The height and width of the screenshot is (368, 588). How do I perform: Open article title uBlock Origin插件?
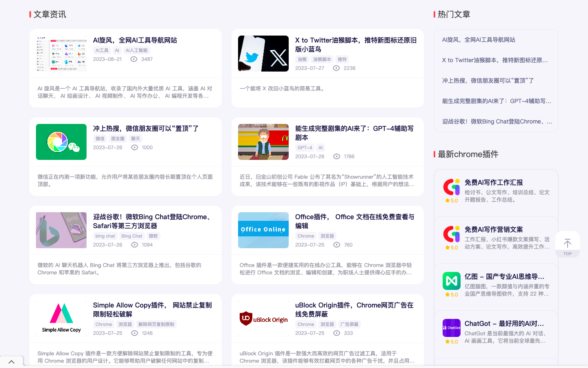coord(354,310)
